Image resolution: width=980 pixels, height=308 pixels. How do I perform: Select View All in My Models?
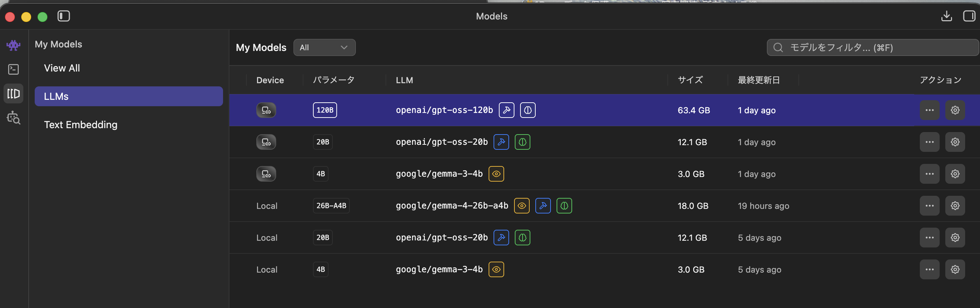[62, 68]
